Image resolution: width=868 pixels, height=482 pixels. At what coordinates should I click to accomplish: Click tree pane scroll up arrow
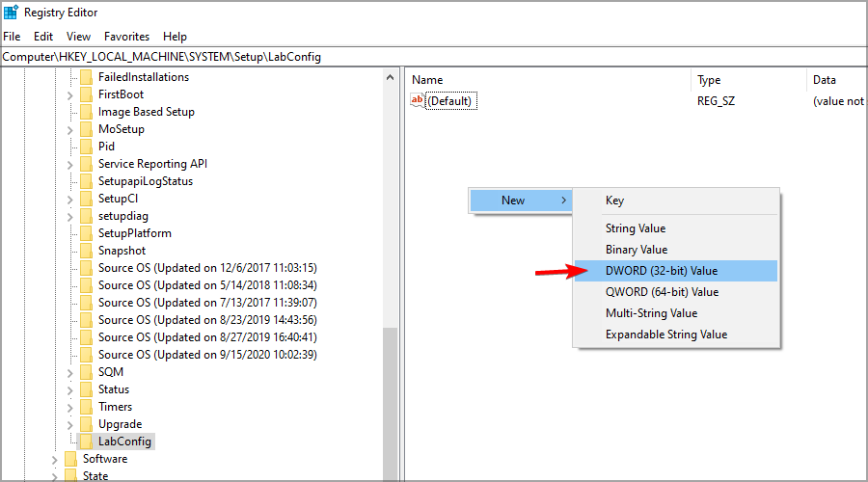pyautogui.click(x=391, y=77)
